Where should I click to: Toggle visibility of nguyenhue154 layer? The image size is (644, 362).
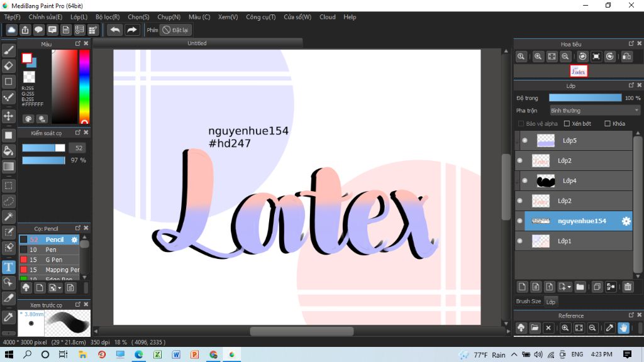(520, 221)
